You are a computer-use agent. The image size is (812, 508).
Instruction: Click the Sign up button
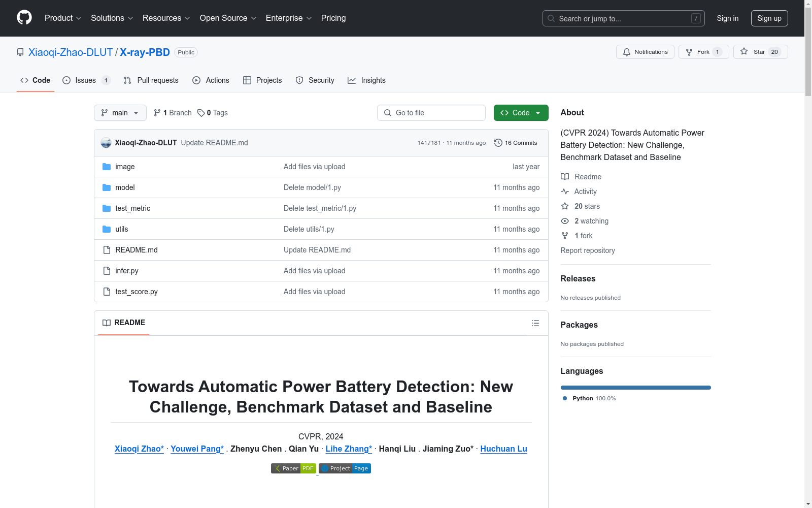[x=769, y=18]
